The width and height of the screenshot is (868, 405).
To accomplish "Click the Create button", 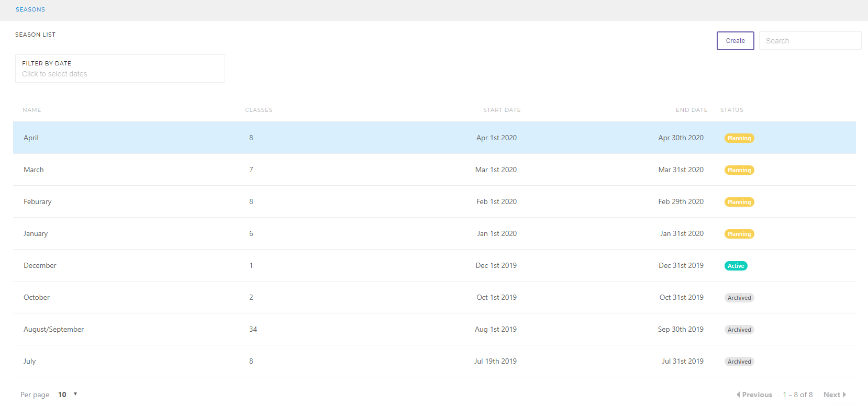I will tap(735, 41).
